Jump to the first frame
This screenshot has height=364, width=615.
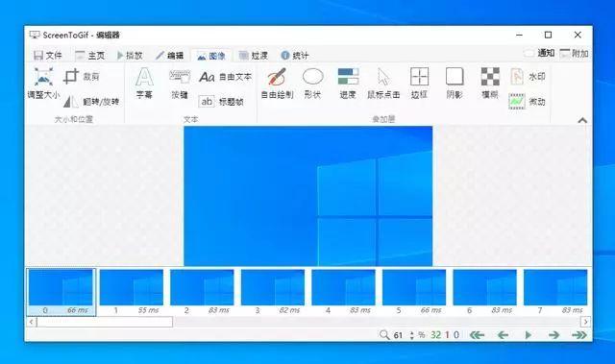(x=477, y=334)
